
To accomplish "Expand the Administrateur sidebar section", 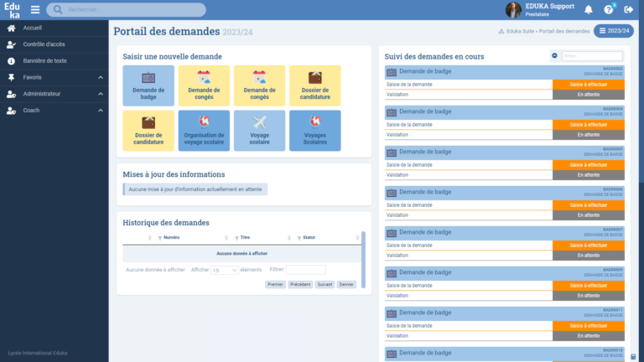I will [x=101, y=94].
